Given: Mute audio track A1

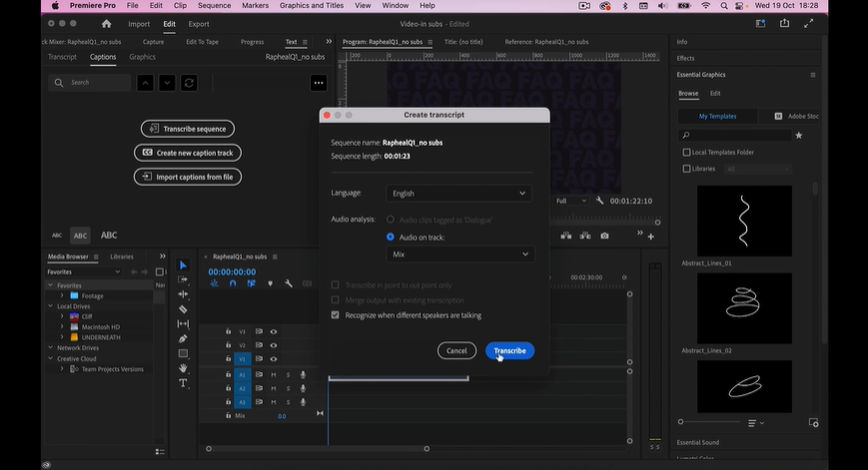Looking at the screenshot, I should (x=274, y=374).
